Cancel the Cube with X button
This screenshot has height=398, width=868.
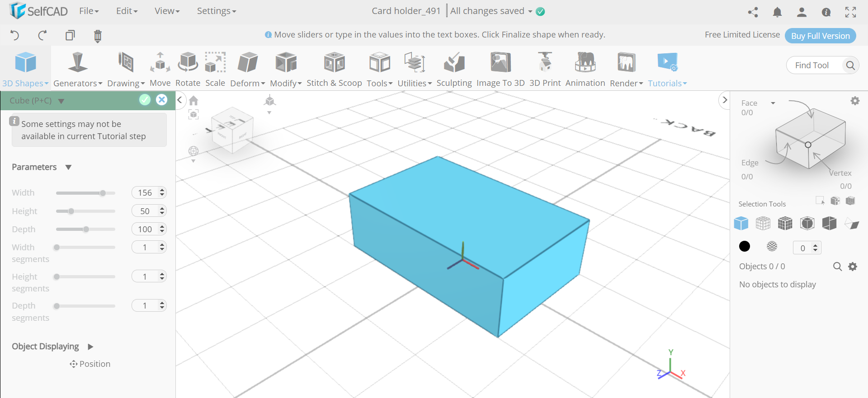[x=161, y=100]
